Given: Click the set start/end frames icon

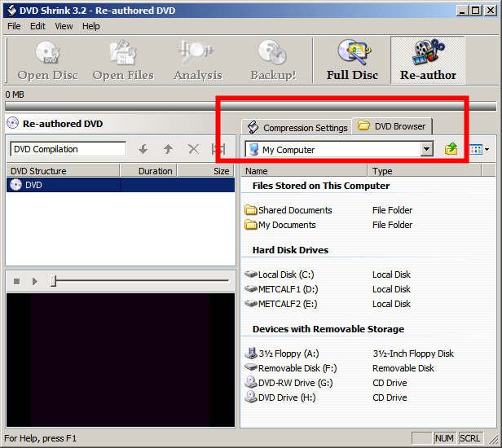Looking at the screenshot, I should coord(218,149).
